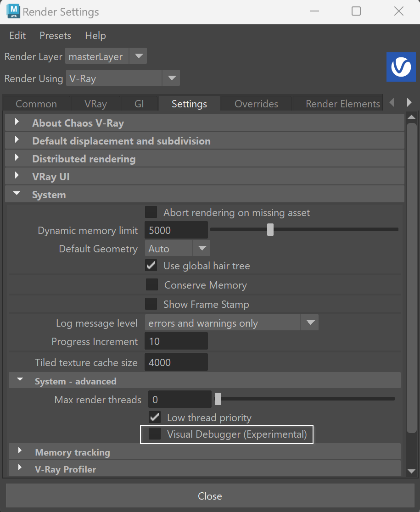Screen dimensions: 420x512
Task: Uncheck Low thread priority
Action: point(155,417)
